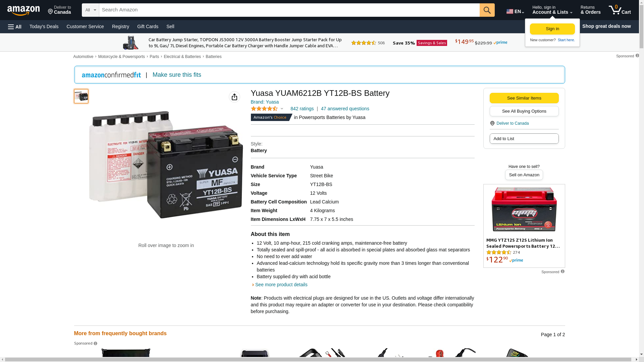The width and height of the screenshot is (644, 362).
Task: Open 47 answered questions link
Action: tap(345, 109)
